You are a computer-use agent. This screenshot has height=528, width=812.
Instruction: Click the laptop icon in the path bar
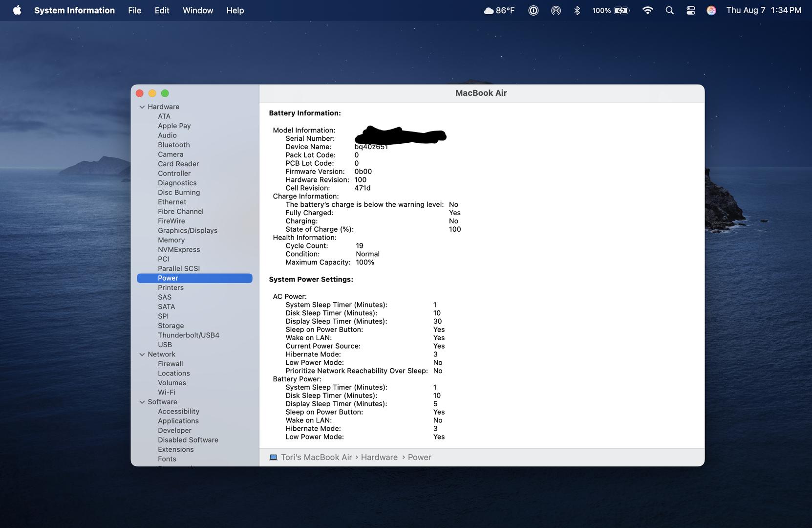point(273,457)
